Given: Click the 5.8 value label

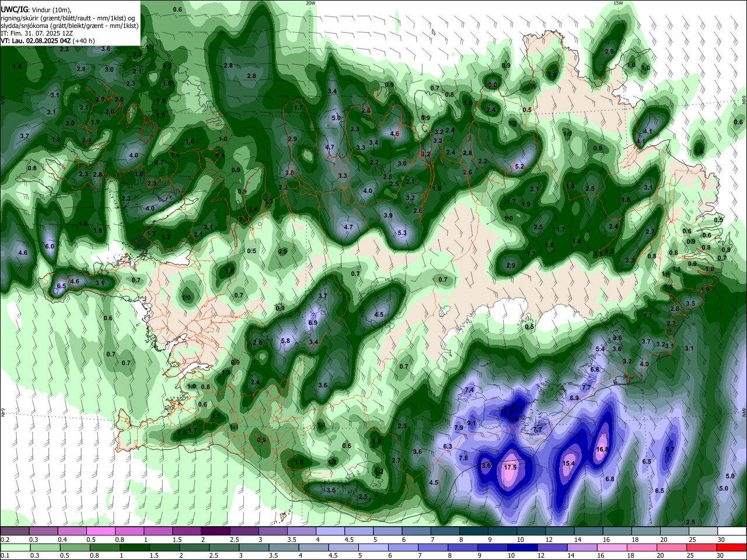Looking at the screenshot, I should point(285,341).
